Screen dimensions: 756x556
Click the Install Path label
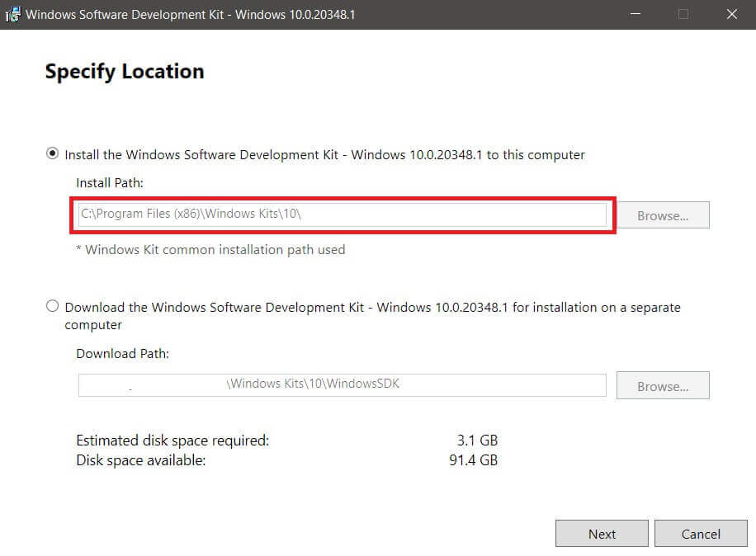[x=110, y=183]
